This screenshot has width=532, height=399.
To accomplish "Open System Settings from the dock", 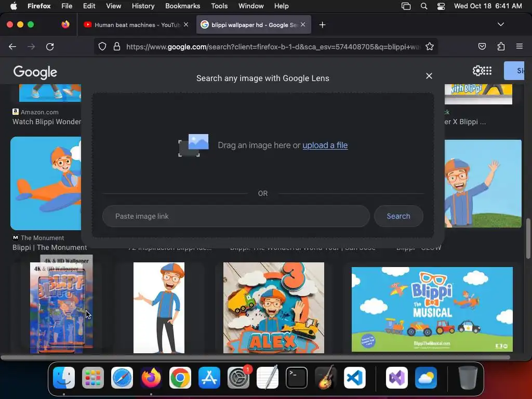I will 238,378.
